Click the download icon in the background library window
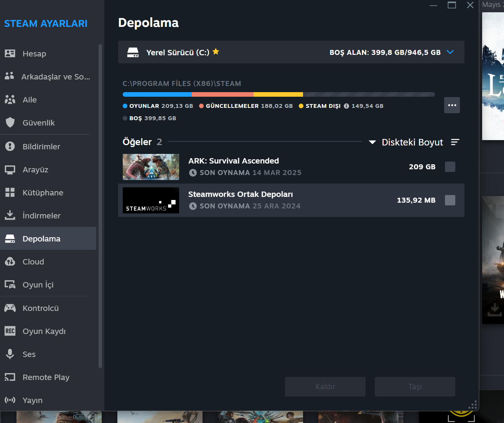 point(494,309)
